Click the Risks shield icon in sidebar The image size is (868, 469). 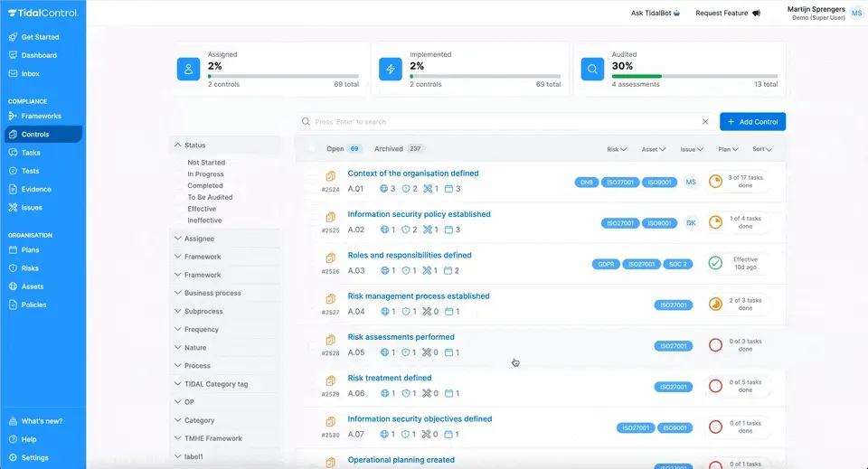tap(13, 268)
